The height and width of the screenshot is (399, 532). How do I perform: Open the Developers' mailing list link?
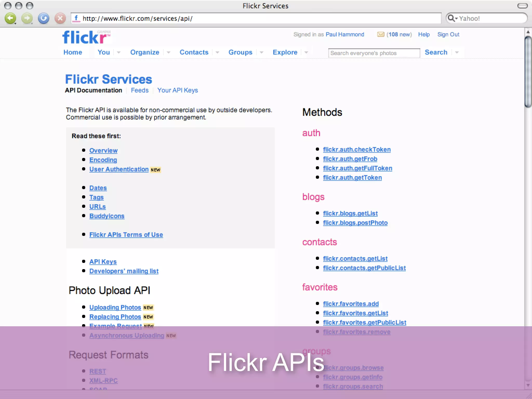click(x=124, y=271)
